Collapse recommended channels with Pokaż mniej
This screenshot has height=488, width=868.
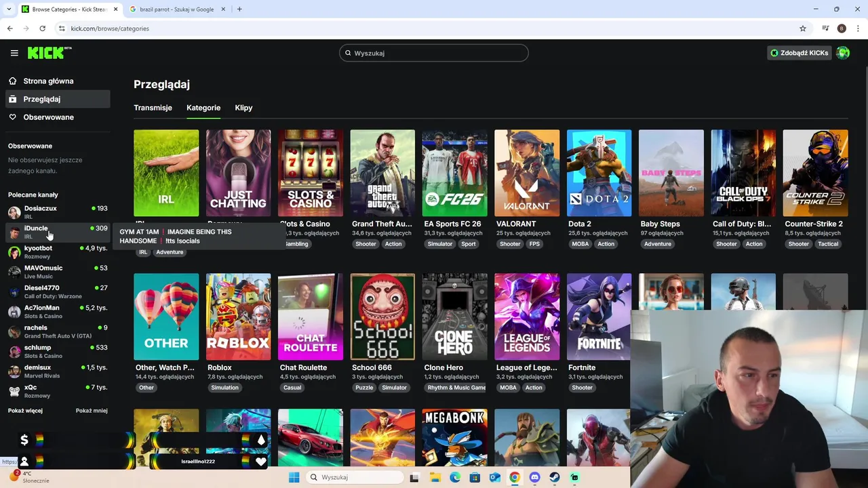click(x=92, y=411)
